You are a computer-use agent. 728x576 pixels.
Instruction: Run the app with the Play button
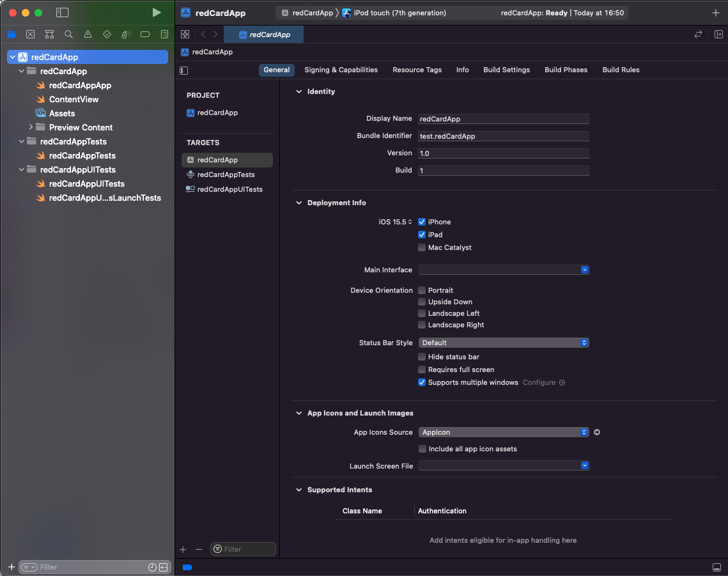[156, 12]
